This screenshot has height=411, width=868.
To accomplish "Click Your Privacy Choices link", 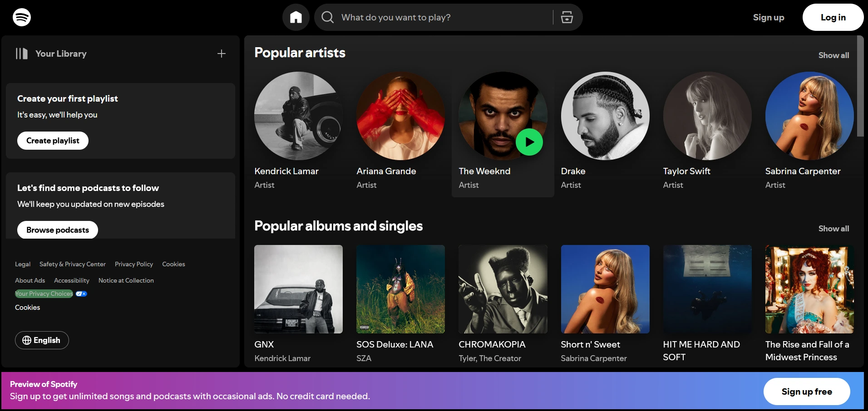I will pos(44,294).
